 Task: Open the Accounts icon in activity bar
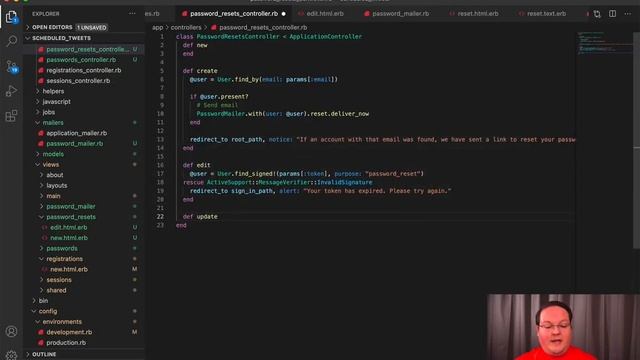tap(11, 331)
